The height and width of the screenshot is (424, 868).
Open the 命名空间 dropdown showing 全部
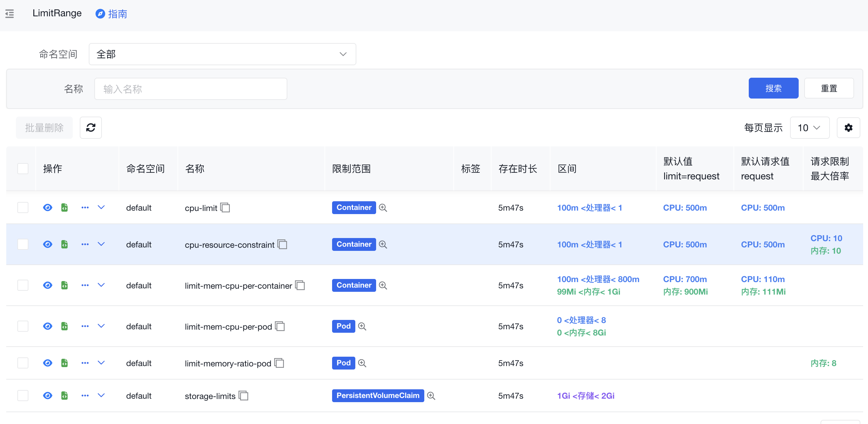(222, 54)
